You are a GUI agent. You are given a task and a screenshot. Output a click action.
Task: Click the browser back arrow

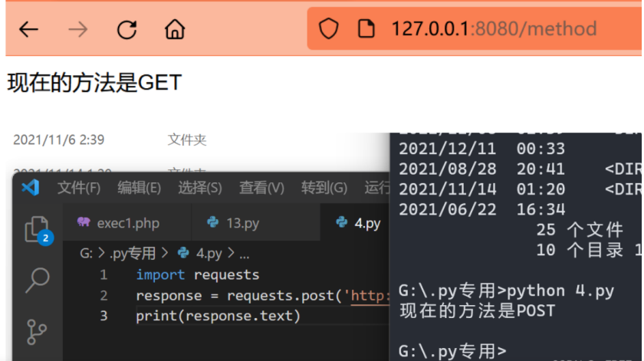tap(28, 29)
